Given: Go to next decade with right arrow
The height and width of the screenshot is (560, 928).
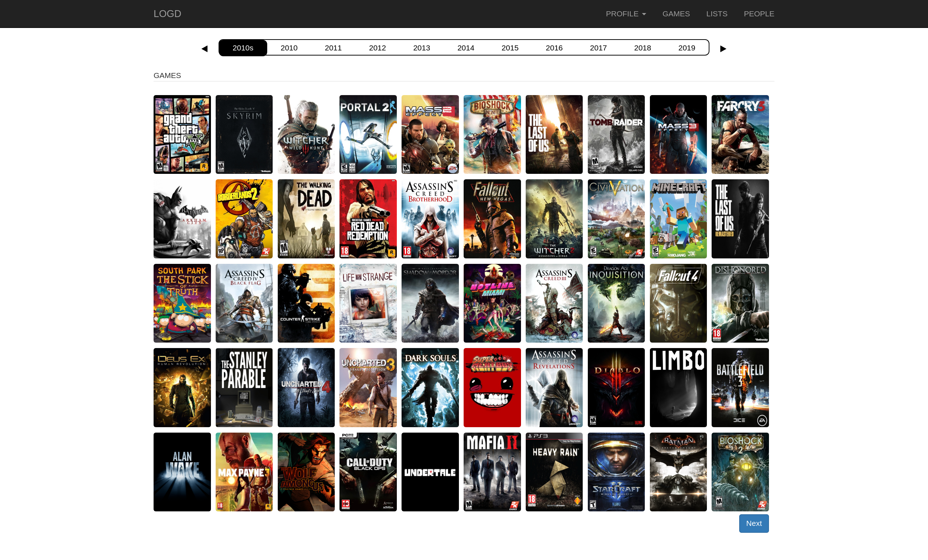Looking at the screenshot, I should click(x=723, y=48).
